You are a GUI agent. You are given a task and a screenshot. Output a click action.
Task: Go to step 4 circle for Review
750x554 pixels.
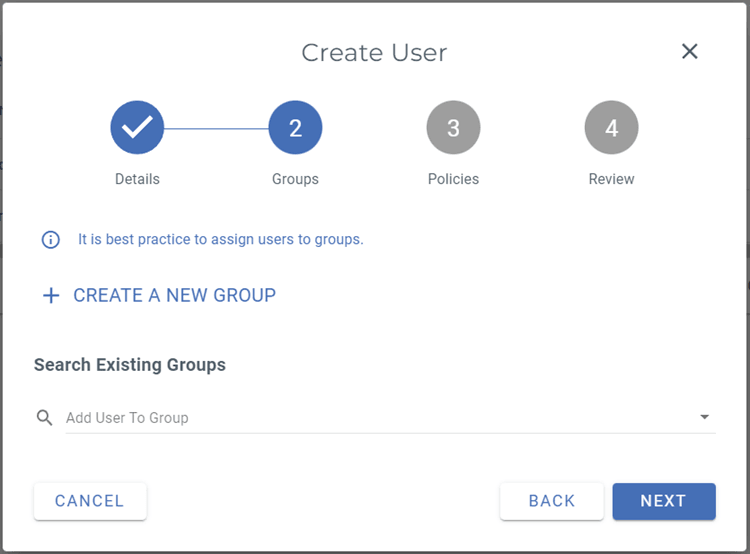click(x=611, y=128)
